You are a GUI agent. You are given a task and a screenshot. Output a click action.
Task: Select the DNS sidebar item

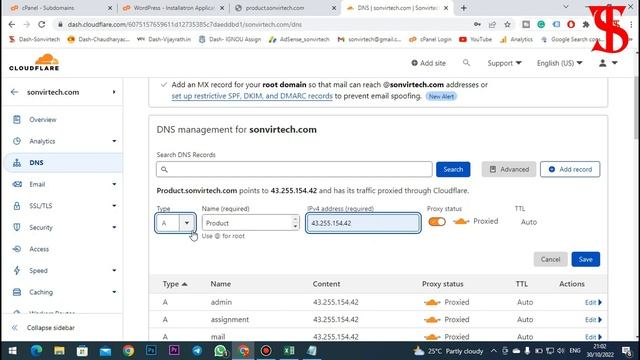63,163
